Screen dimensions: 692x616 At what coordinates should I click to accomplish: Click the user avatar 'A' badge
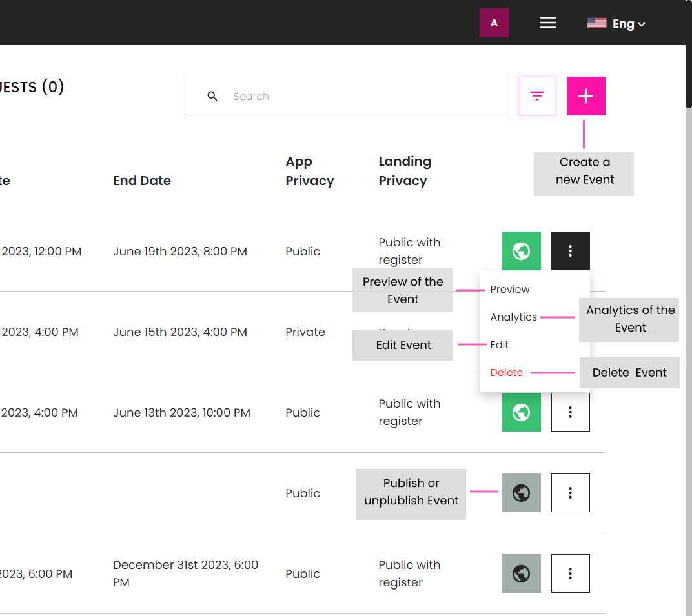494,23
